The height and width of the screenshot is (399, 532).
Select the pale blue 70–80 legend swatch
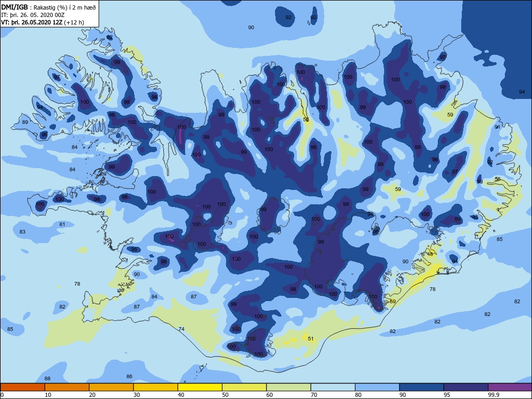(x=333, y=387)
